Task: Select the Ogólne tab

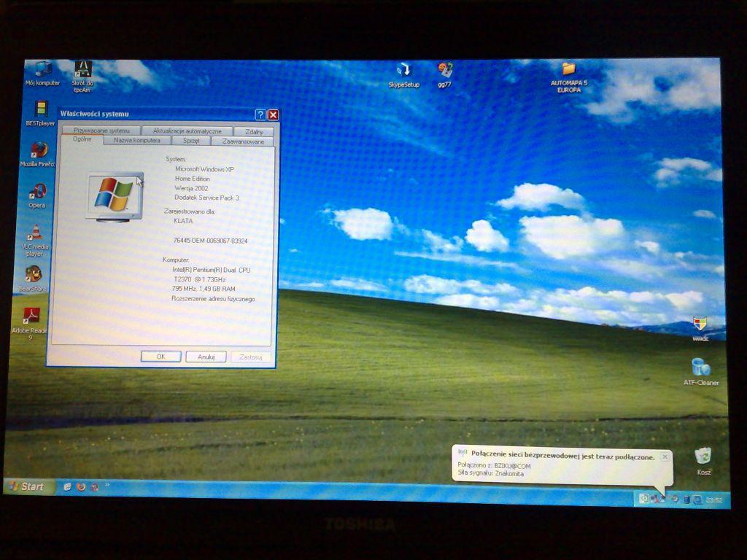Action: coord(82,139)
